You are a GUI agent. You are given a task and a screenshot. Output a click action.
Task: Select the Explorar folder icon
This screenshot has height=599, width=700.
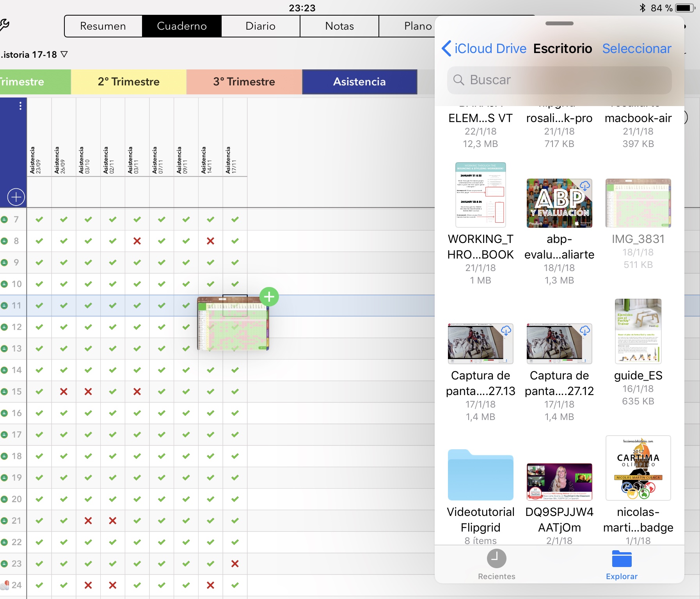622,559
